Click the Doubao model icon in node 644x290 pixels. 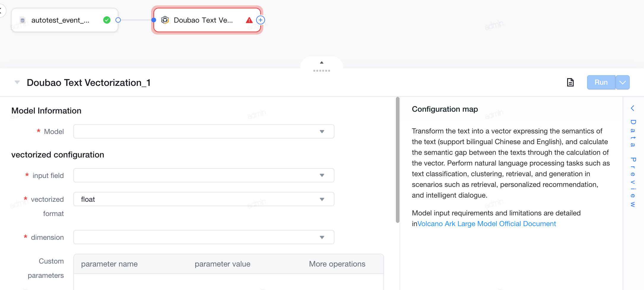[165, 20]
